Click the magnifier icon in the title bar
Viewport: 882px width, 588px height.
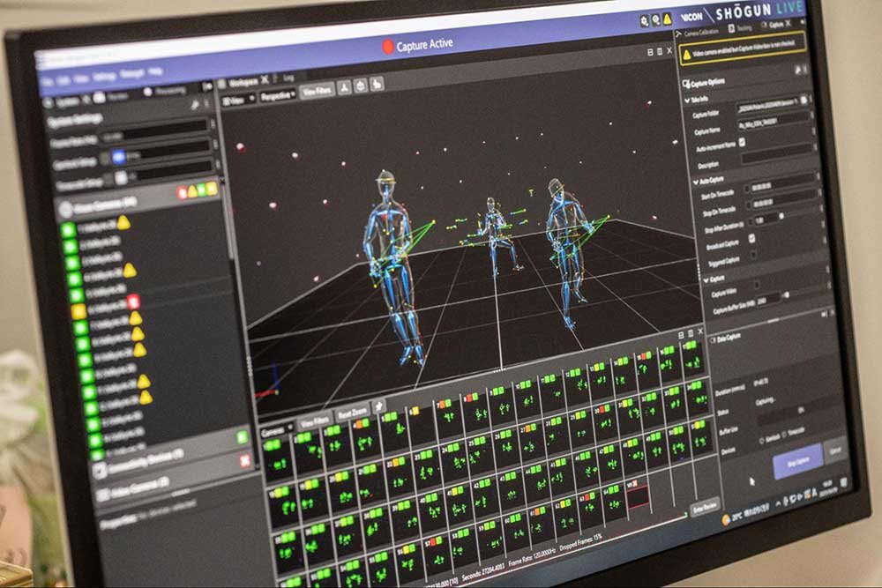(656, 20)
